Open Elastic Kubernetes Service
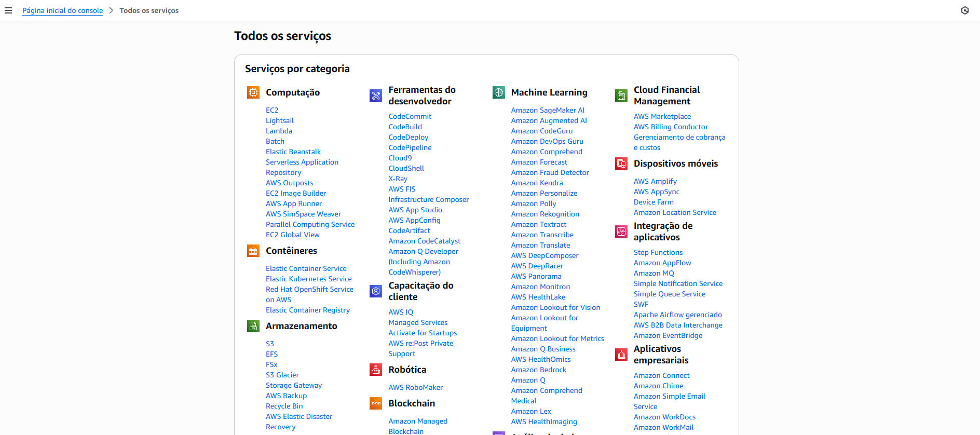Viewport: 980px width, 435px height. 309,279
